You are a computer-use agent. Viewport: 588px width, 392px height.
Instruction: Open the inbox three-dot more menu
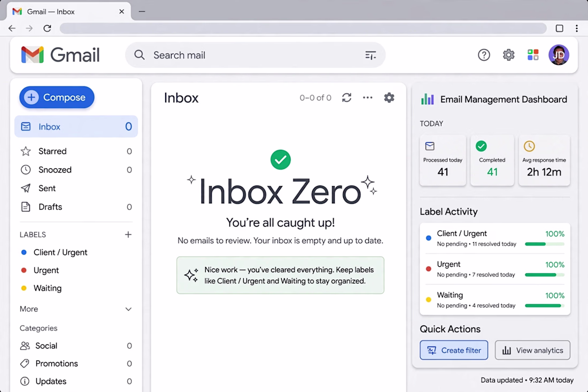click(368, 97)
